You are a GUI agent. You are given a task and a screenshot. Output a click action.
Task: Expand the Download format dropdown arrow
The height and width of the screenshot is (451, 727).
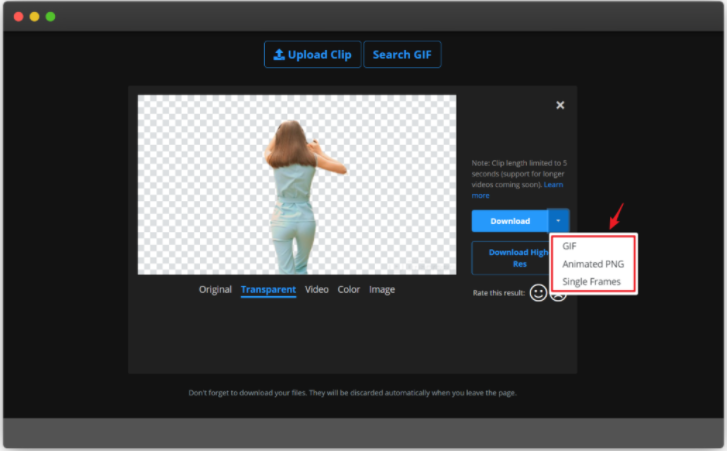tap(558, 221)
